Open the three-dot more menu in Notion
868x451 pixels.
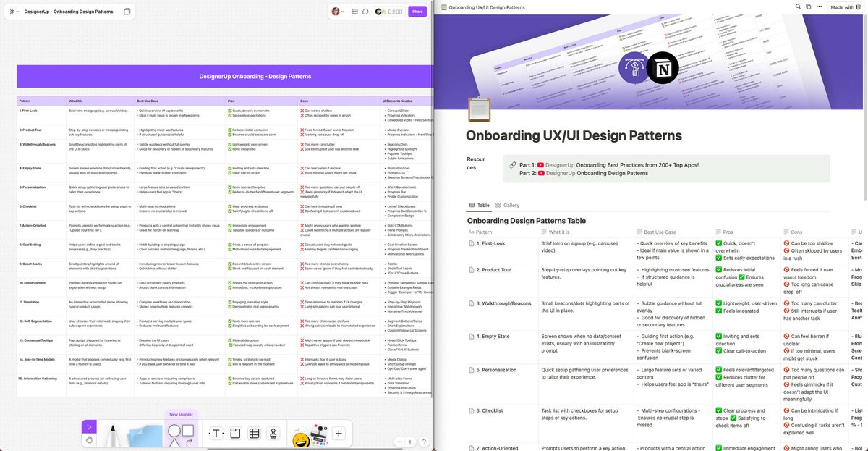[x=820, y=7]
